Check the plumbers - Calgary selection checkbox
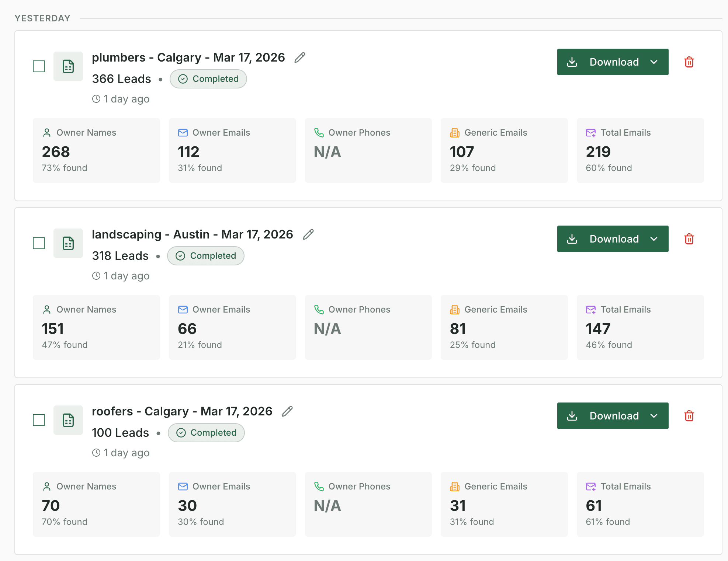The width and height of the screenshot is (728, 561). (38, 66)
